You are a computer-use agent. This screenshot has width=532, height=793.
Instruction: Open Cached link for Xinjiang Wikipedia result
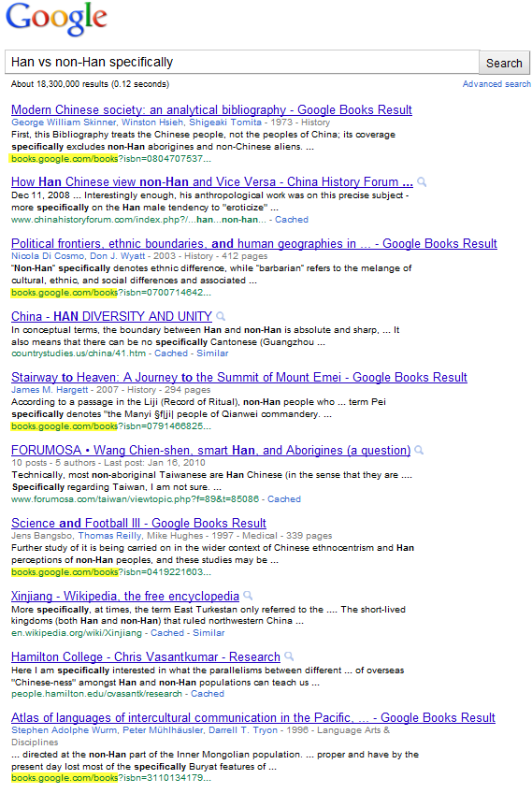pos(167,633)
